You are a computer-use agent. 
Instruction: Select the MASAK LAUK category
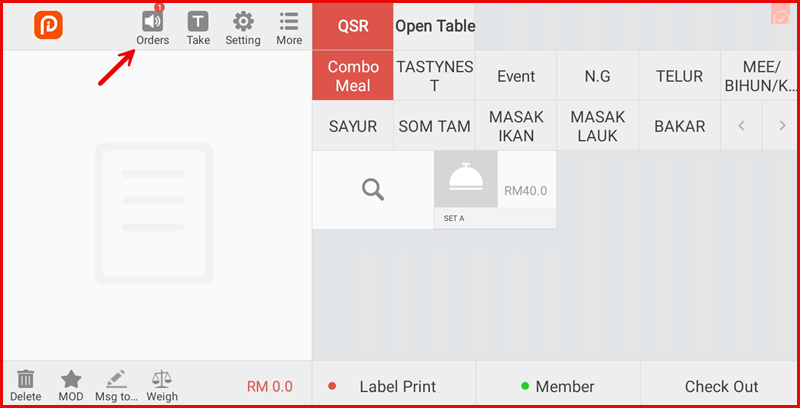tap(597, 125)
